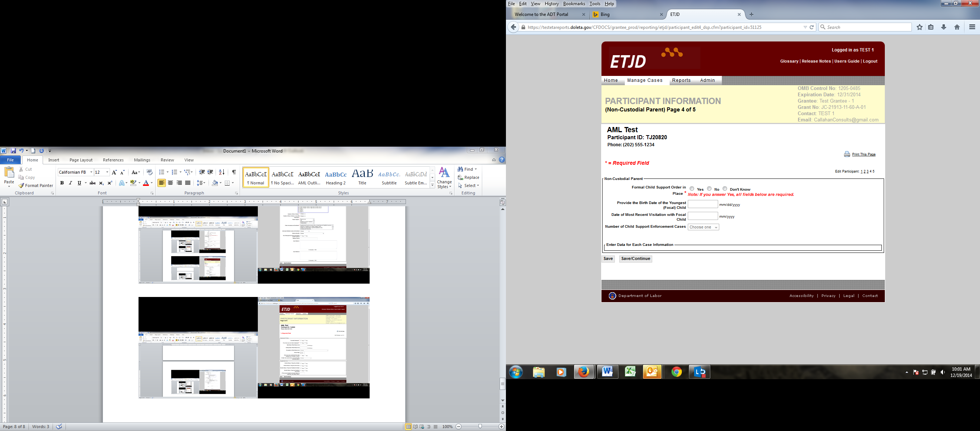This screenshot has width=980, height=431.
Task: Click the Print This Page link
Action: click(864, 154)
